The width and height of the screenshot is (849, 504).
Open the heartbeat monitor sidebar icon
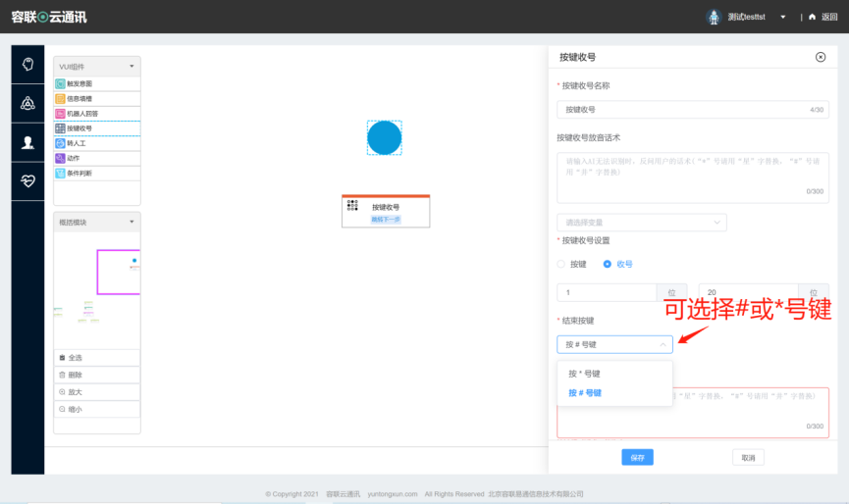(27, 181)
